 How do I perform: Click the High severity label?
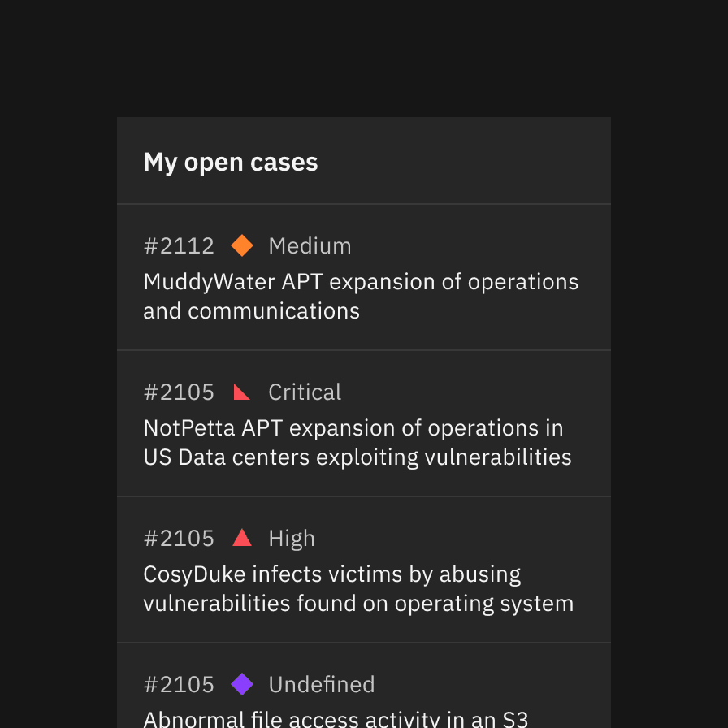click(292, 539)
